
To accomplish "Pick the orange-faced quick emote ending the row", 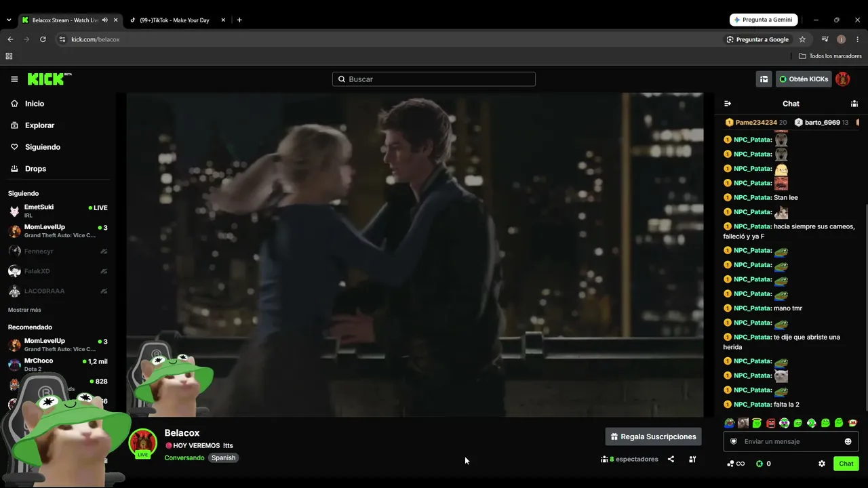I will point(853,423).
